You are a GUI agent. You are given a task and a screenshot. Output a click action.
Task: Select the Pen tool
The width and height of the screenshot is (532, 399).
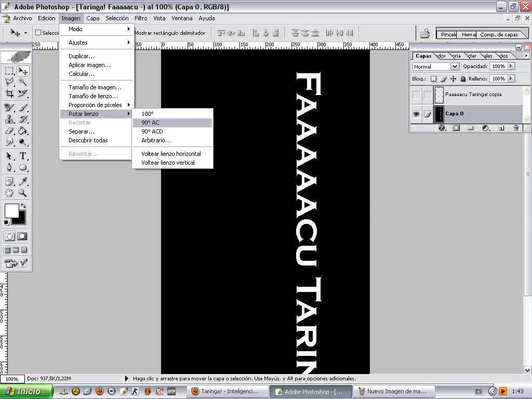9,167
